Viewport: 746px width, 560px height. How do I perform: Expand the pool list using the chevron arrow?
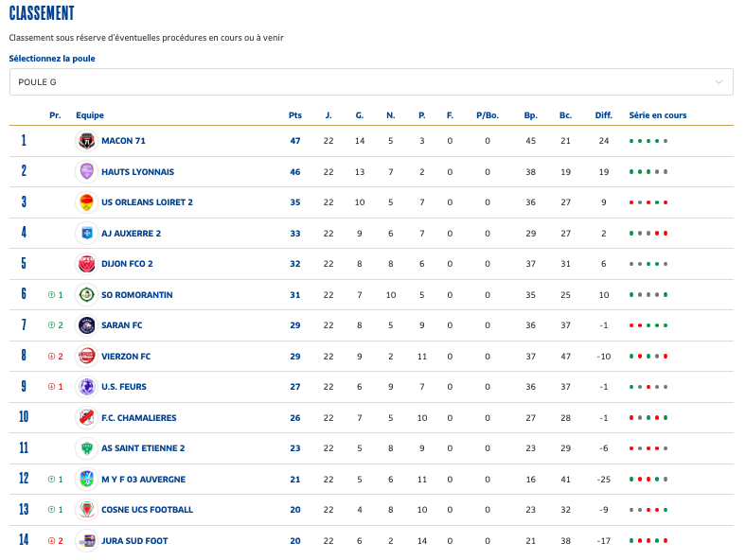[x=719, y=82]
